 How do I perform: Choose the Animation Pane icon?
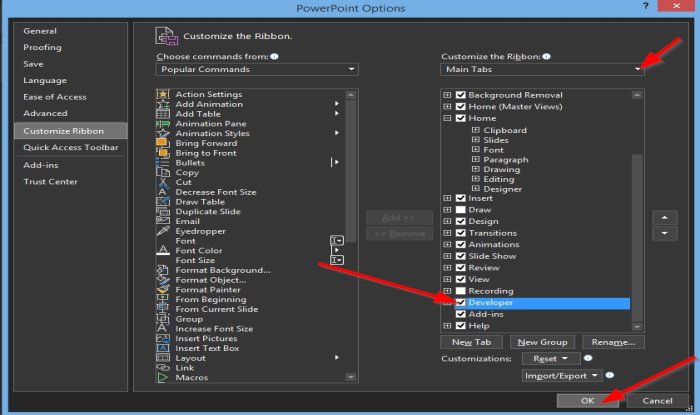[x=163, y=124]
